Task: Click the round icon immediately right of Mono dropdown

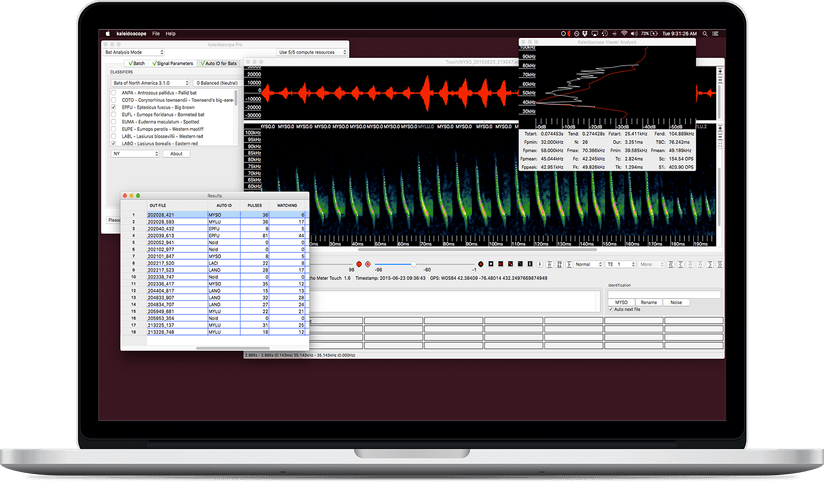Action: coord(671,264)
